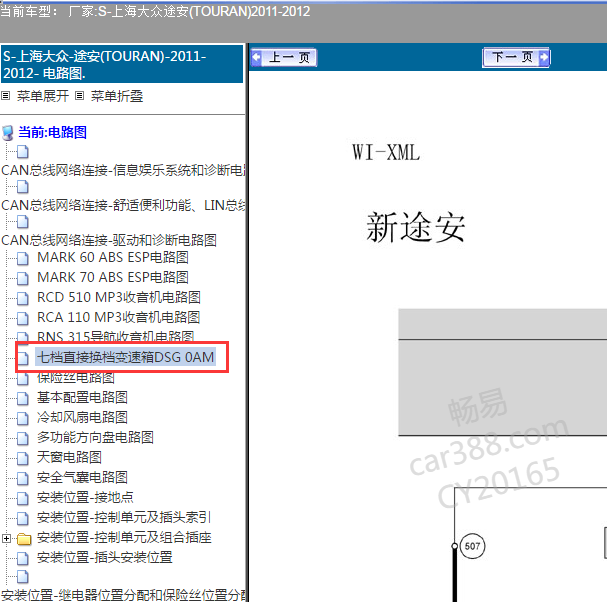This screenshot has width=607, height=602.
Task: Click the WI-XML text in the document
Action: coord(386,152)
